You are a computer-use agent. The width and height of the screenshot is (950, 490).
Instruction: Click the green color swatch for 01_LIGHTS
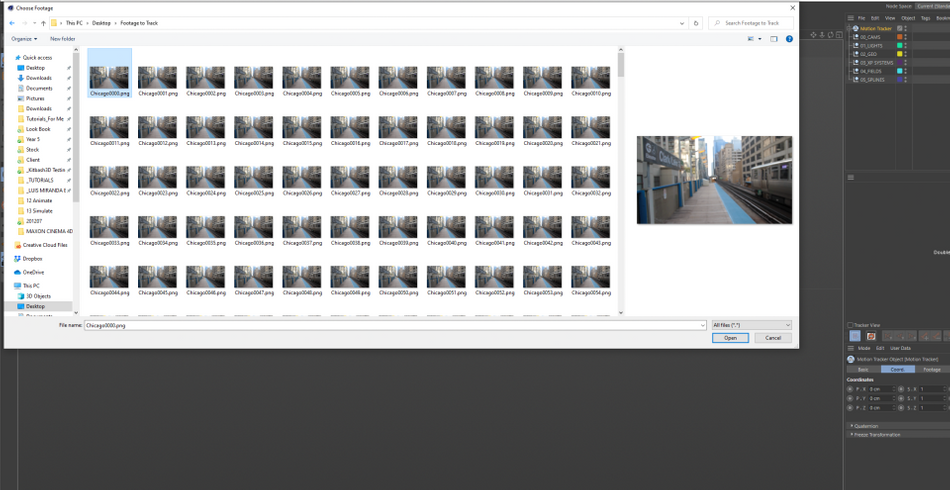900,45
